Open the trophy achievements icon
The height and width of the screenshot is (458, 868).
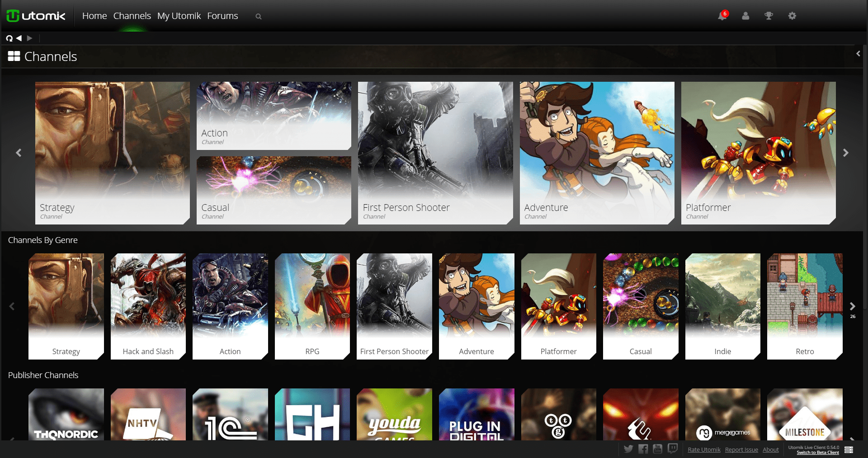769,16
